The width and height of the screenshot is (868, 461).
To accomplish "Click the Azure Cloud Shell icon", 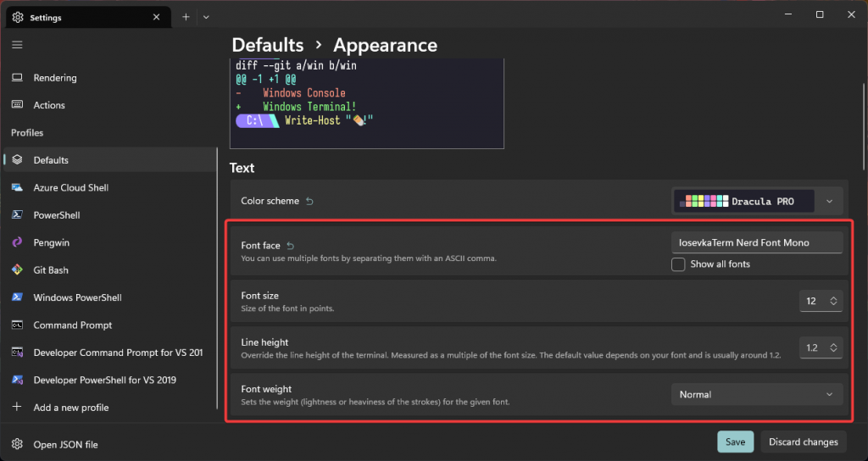I will coord(17,187).
